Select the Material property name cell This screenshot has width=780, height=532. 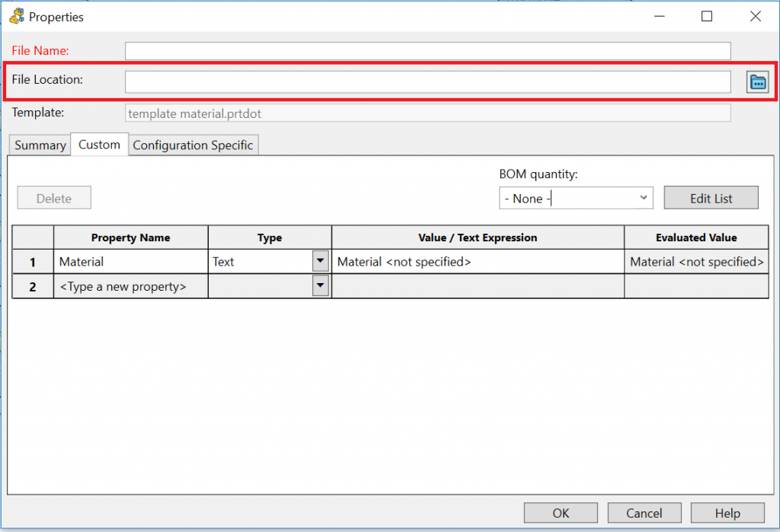[x=130, y=262]
